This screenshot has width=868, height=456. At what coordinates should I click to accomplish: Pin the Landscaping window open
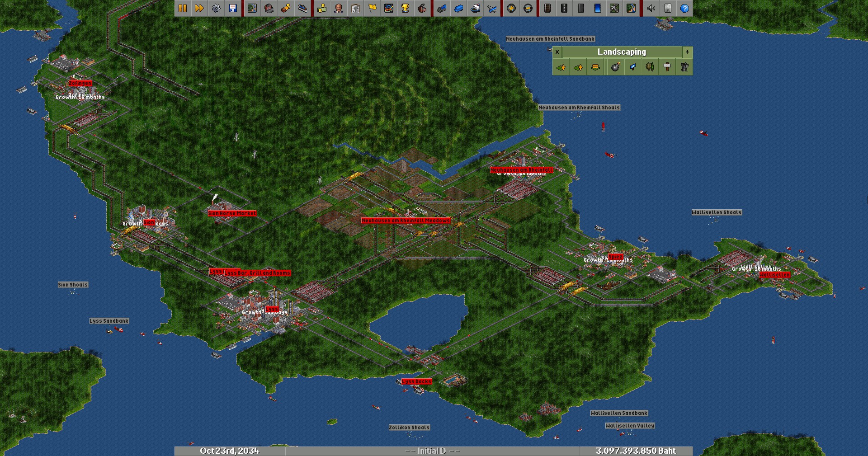(x=687, y=52)
